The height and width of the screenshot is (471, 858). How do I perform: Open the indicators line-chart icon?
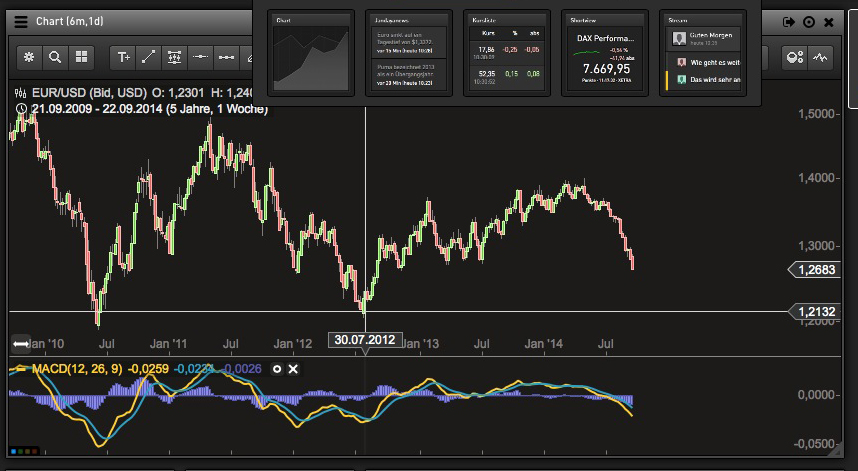pos(820,57)
